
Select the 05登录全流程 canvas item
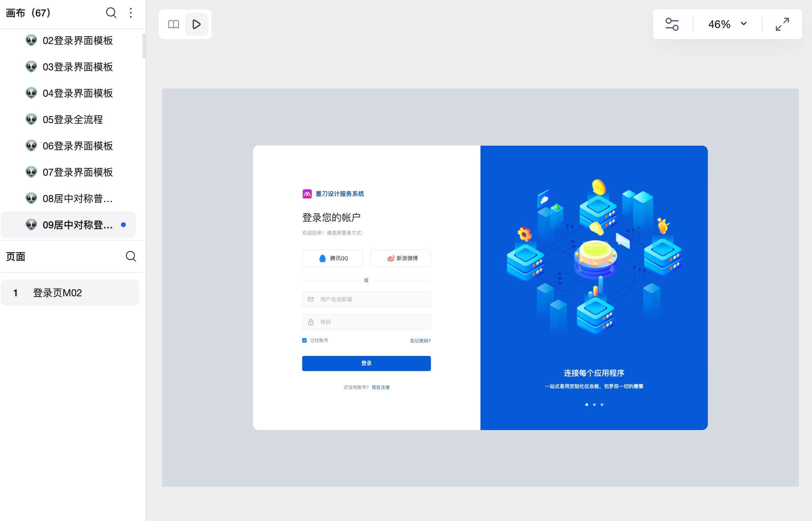point(73,119)
